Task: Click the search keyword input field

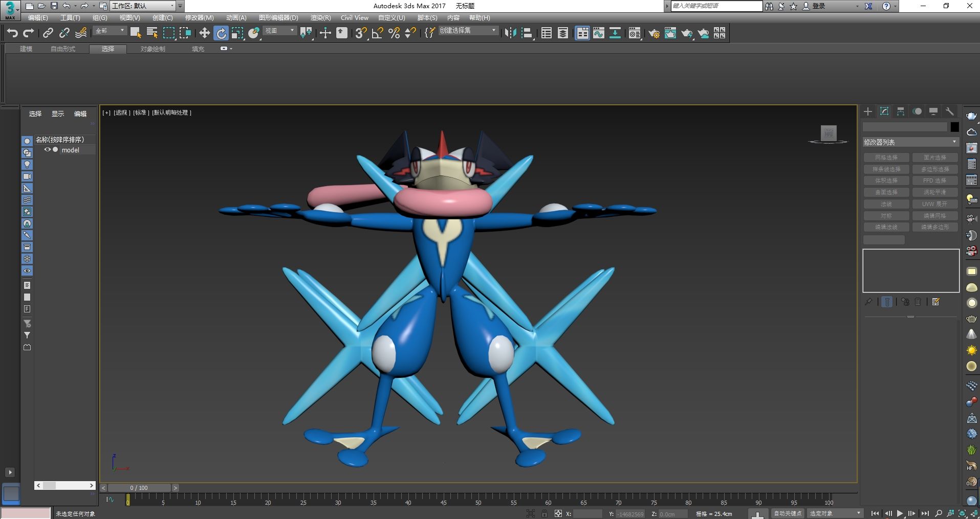Action: 716,6
